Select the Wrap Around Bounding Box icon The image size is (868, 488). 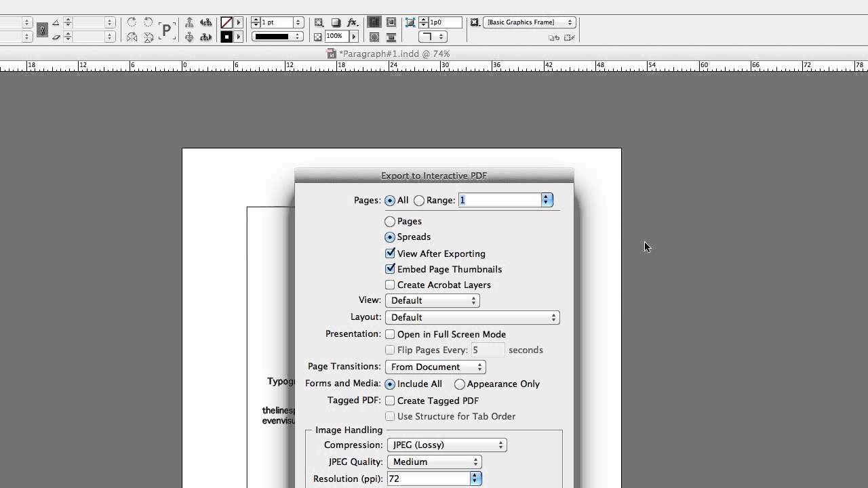pyautogui.click(x=391, y=22)
